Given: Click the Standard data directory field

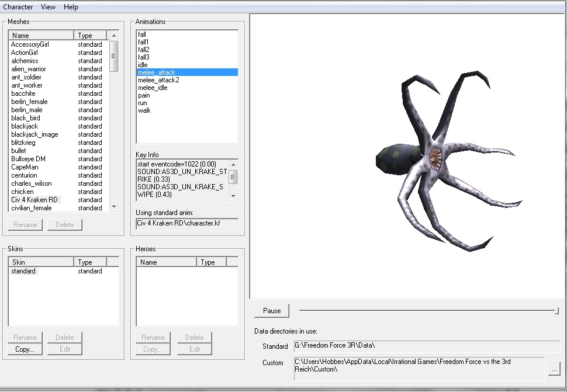Looking at the screenshot, I should (427, 346).
